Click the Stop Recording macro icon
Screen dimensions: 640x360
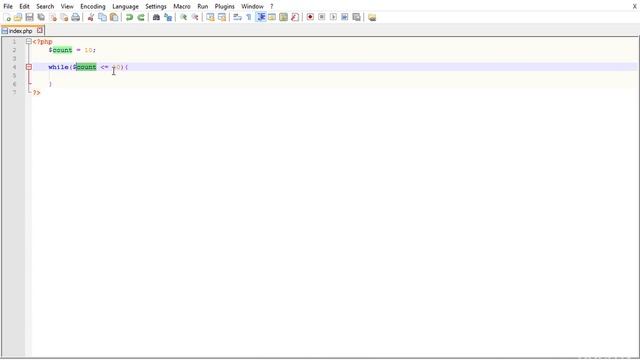point(322,17)
